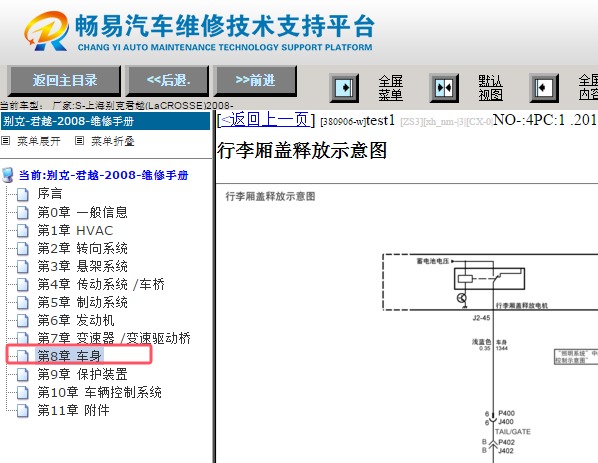598x463 pixels.
Task: Select 全屏菜单 label
Action: click(391, 88)
